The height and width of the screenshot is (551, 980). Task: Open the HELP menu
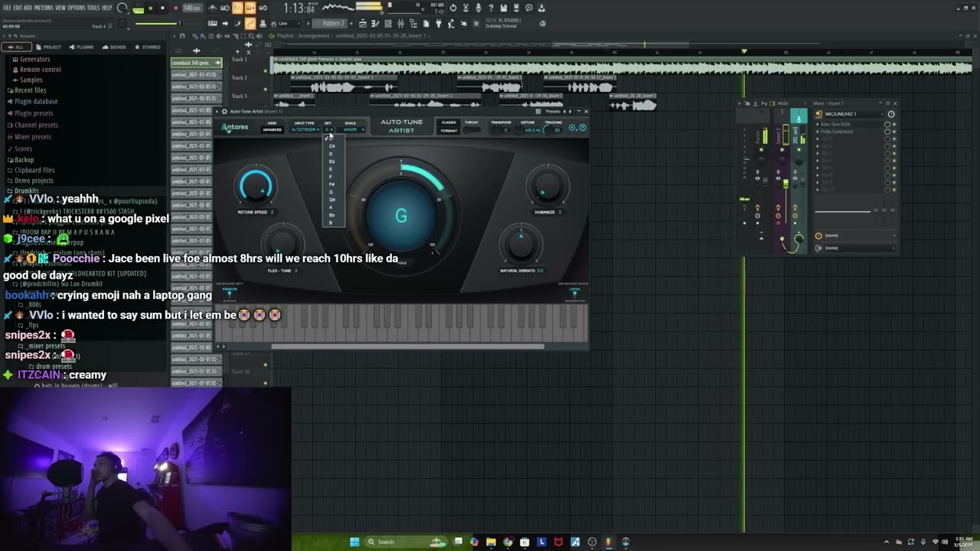click(107, 8)
